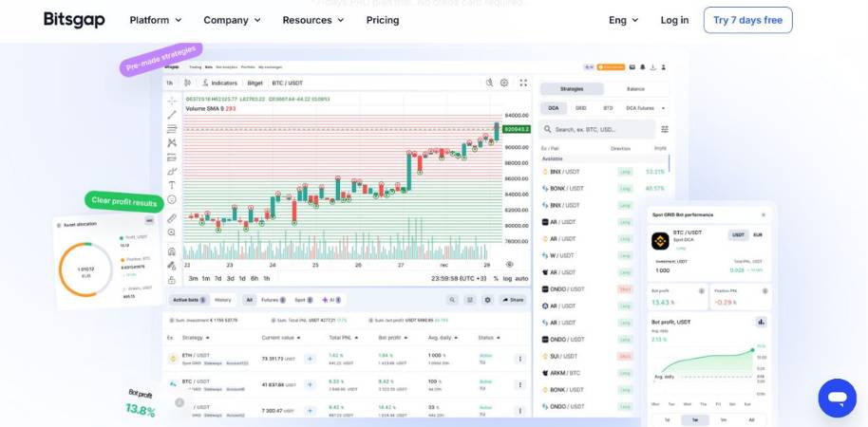Click the fullscreen chart icon

(x=523, y=83)
